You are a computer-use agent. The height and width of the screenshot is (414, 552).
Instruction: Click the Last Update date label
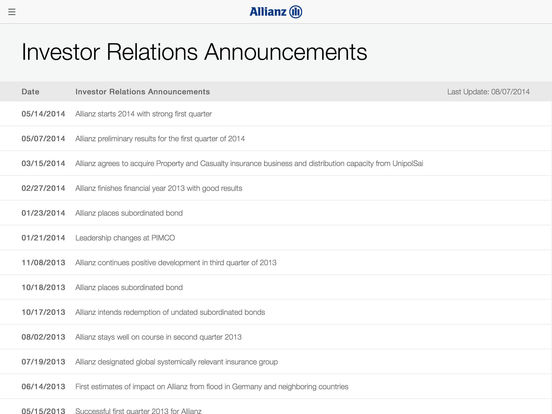[488, 92]
